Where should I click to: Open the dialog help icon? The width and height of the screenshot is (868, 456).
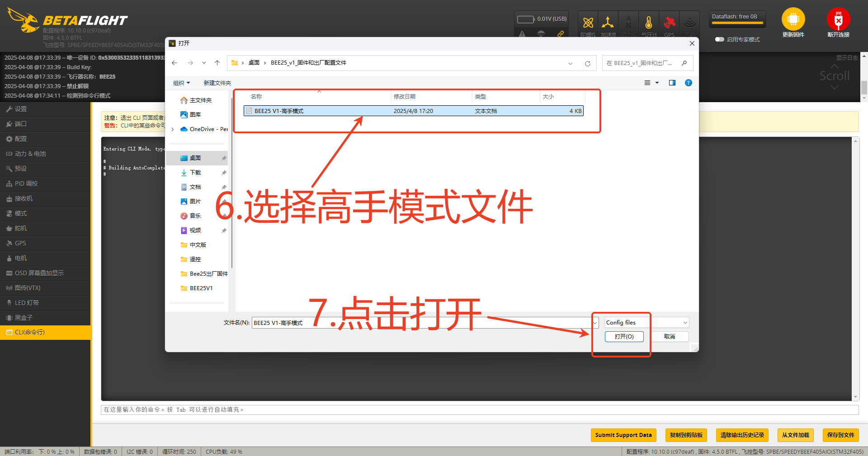689,83
